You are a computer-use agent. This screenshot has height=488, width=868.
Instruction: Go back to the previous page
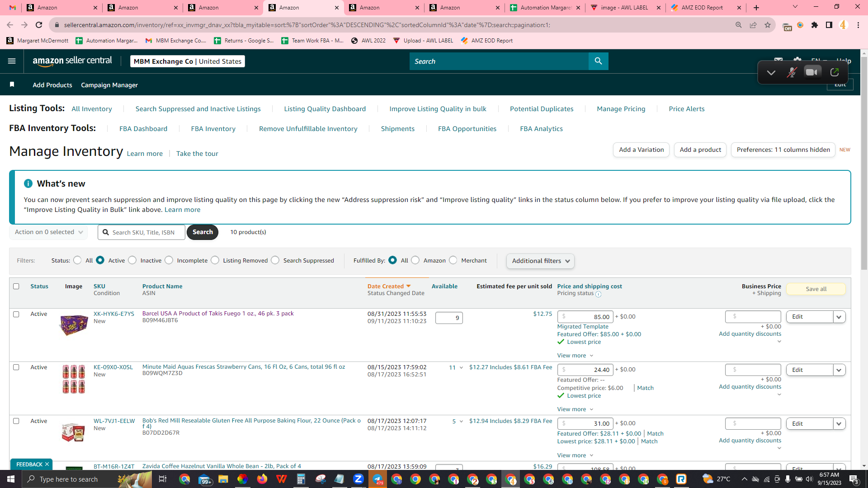[x=10, y=25]
